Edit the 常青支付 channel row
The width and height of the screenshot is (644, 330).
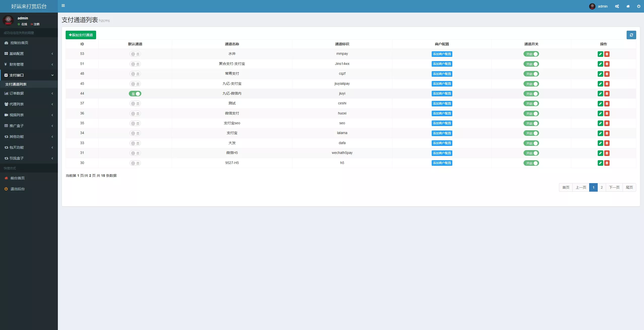pos(600,74)
